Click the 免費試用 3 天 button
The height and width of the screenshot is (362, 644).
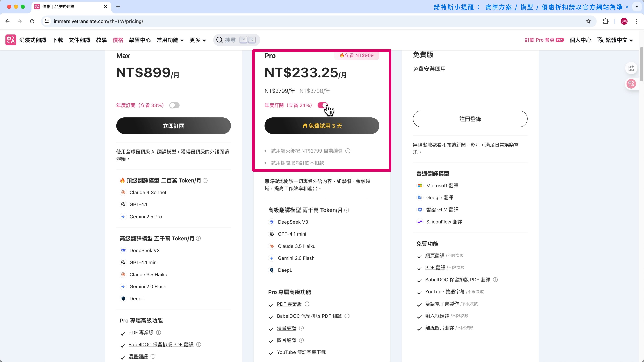coord(322,126)
